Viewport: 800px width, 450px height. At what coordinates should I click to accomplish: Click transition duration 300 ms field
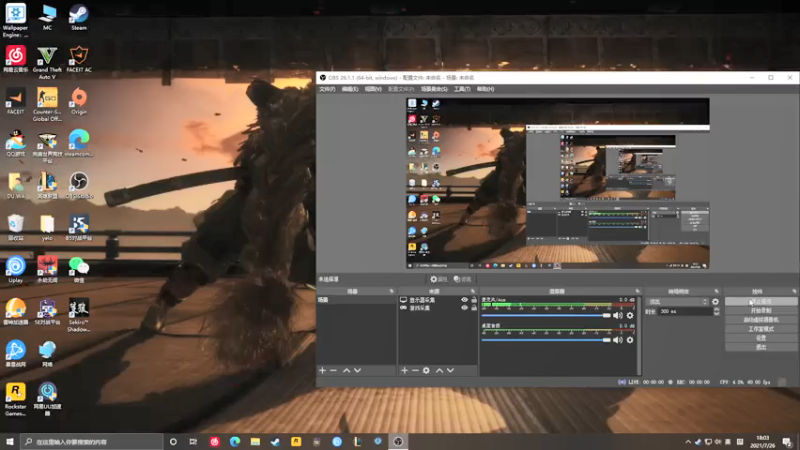tap(685, 311)
